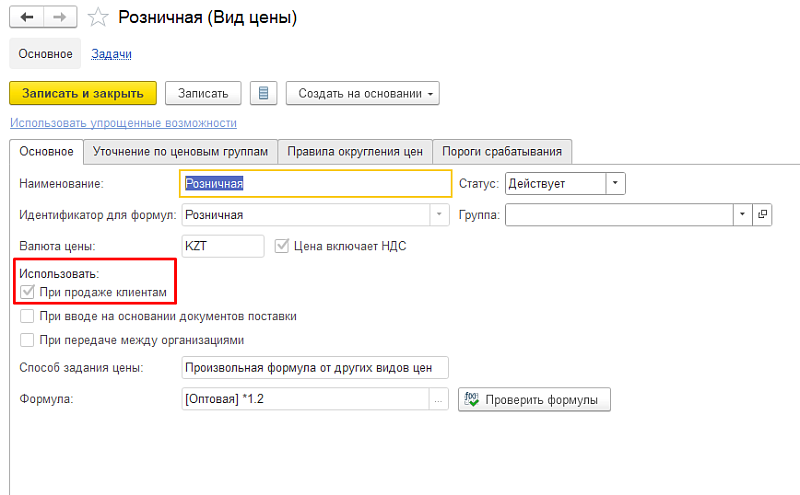
Task: Open the 'Идентификатор для формул' dropdown arrow
Action: click(439, 214)
